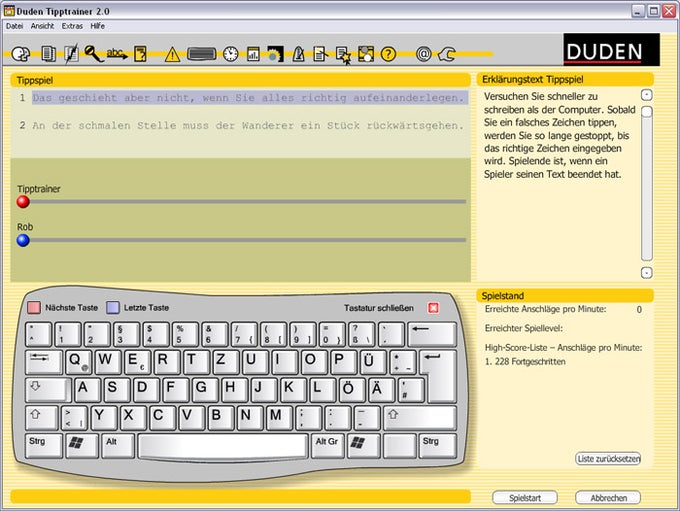
Task: Click '1. 228 Fortgeschritten' high-score entry
Action: click(525, 361)
